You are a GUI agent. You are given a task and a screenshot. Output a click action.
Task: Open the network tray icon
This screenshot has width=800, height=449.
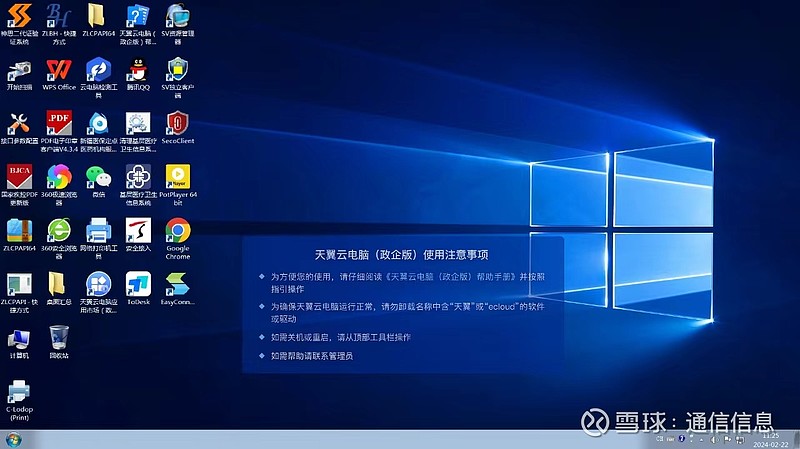tap(740, 439)
